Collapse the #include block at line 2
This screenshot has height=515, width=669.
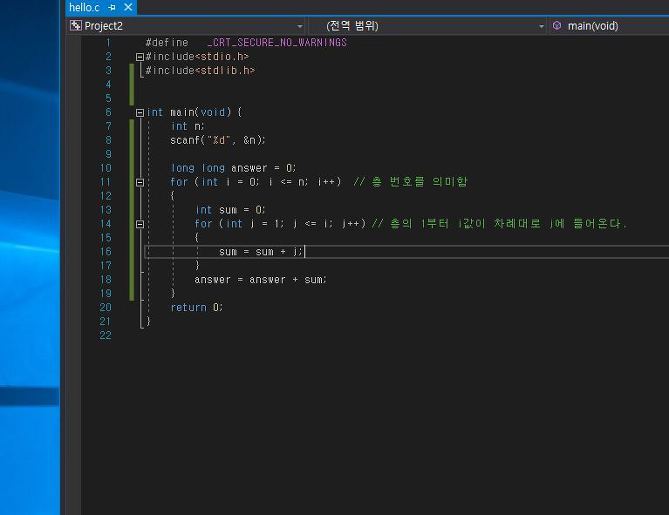[140, 56]
